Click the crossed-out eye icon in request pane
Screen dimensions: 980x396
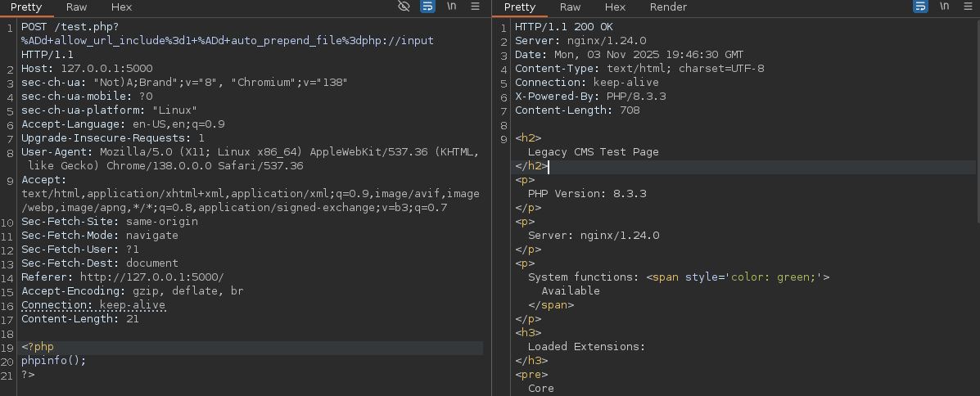coord(404,7)
